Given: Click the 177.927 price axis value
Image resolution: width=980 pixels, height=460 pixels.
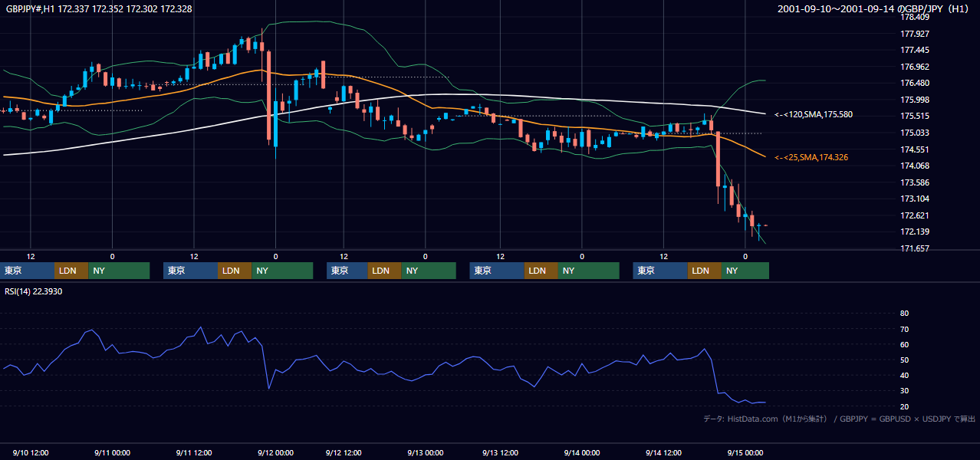Looking at the screenshot, I should 915,34.
